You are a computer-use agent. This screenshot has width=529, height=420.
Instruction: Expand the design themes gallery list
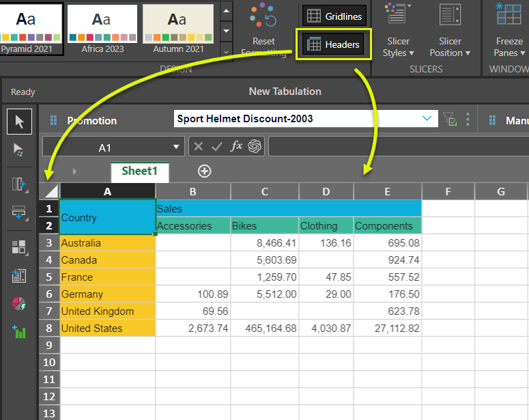coord(226,51)
